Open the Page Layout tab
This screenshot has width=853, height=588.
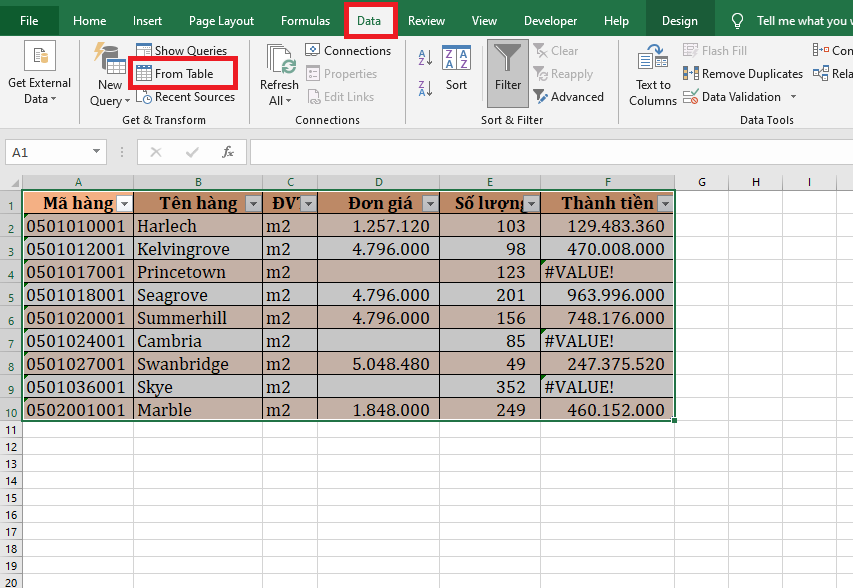pos(221,21)
